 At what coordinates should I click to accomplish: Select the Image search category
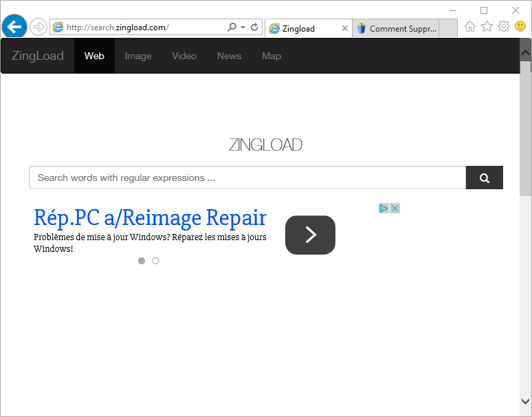pyautogui.click(x=138, y=56)
